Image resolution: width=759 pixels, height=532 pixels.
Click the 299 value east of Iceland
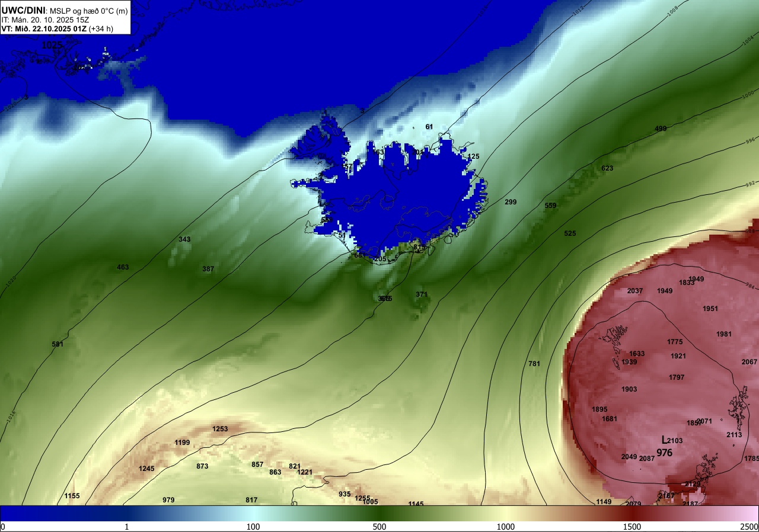(511, 202)
